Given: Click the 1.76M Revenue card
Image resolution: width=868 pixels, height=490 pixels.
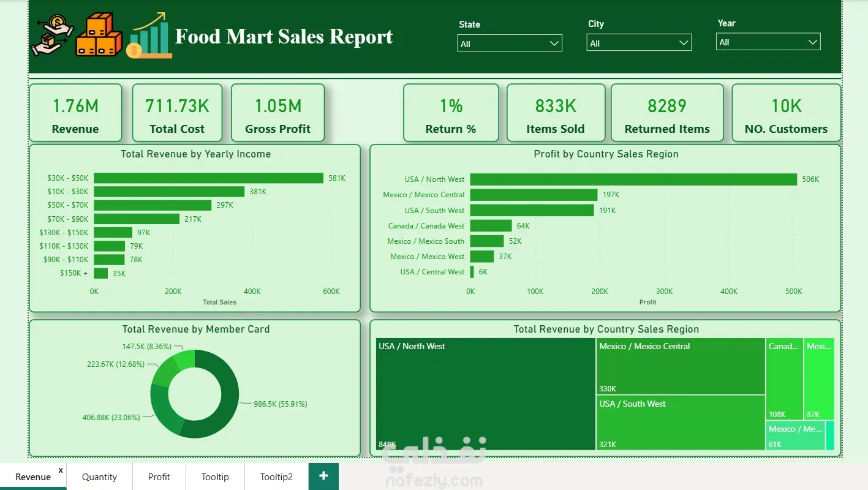Looking at the screenshot, I should point(75,113).
